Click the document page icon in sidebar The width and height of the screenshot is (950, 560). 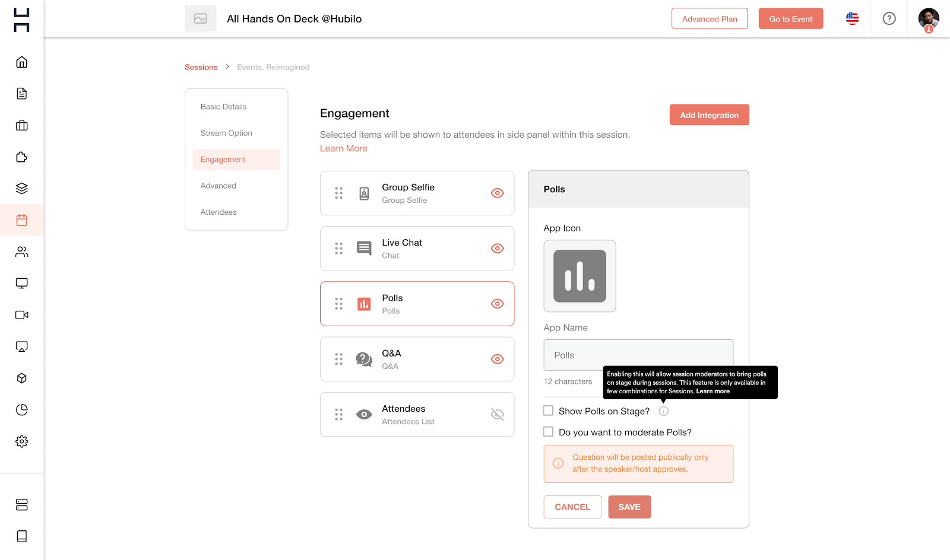point(22,94)
